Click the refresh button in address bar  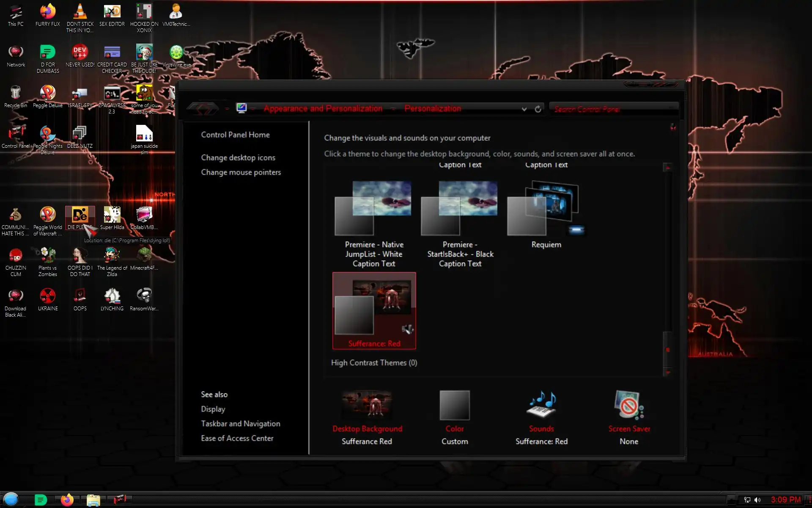(538, 109)
